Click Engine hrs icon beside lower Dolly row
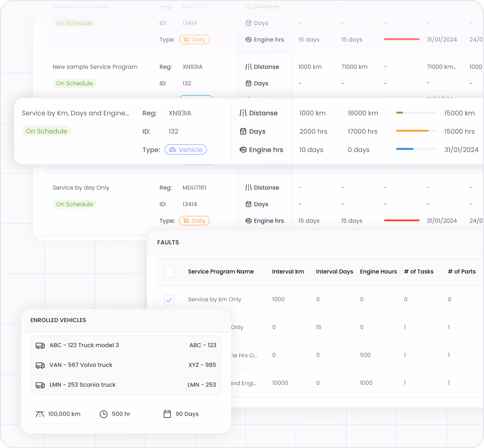This screenshot has height=448, width=484. (x=248, y=221)
